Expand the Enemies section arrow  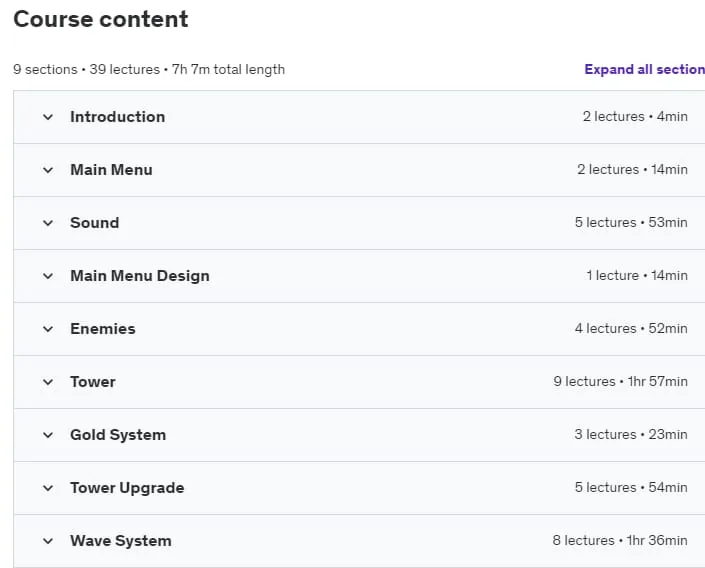tap(48, 329)
